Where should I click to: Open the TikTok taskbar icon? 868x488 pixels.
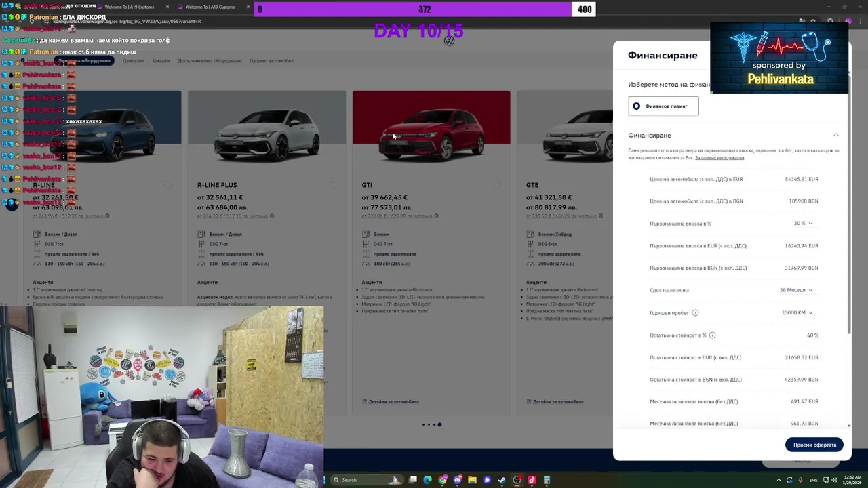[532, 480]
